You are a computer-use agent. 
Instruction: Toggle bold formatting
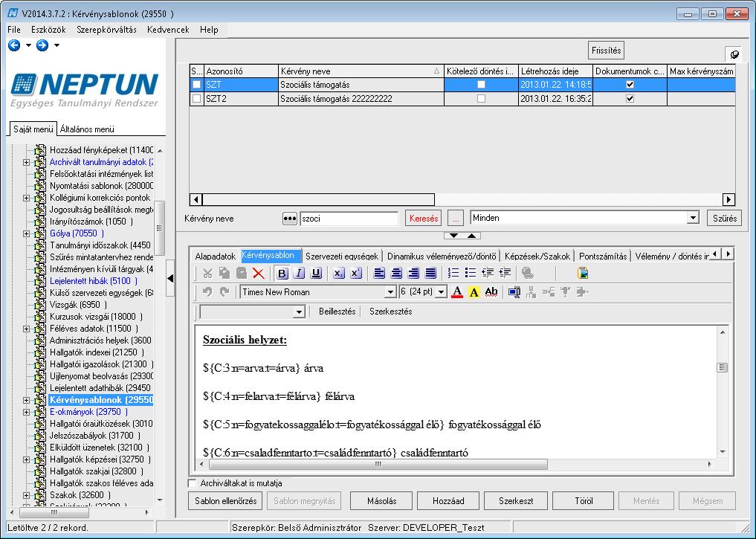point(282,274)
